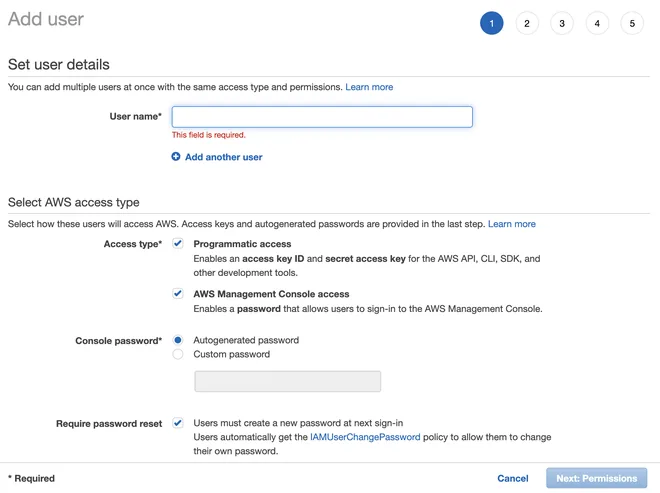660x493 pixels.
Task: Click the 'Programmatic access' label text
Action: coord(242,244)
